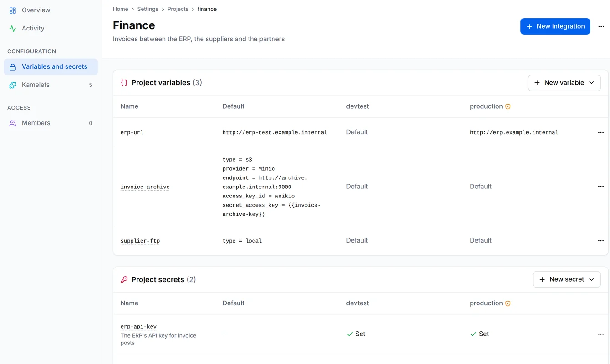This screenshot has width=610, height=364.
Task: Click the invoice-archive s3 config default value
Action: point(272,187)
